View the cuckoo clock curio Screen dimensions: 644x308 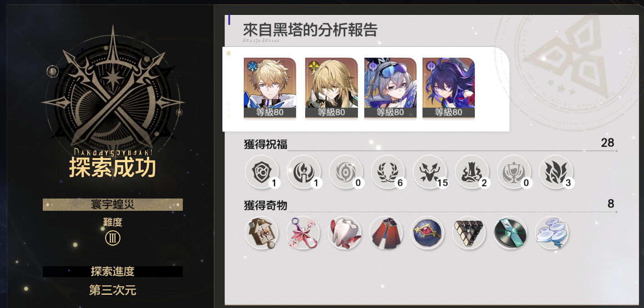[262, 233]
